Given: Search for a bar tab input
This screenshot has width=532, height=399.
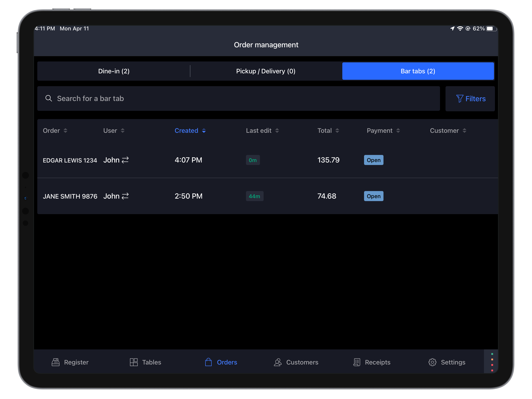Looking at the screenshot, I should click(238, 98).
